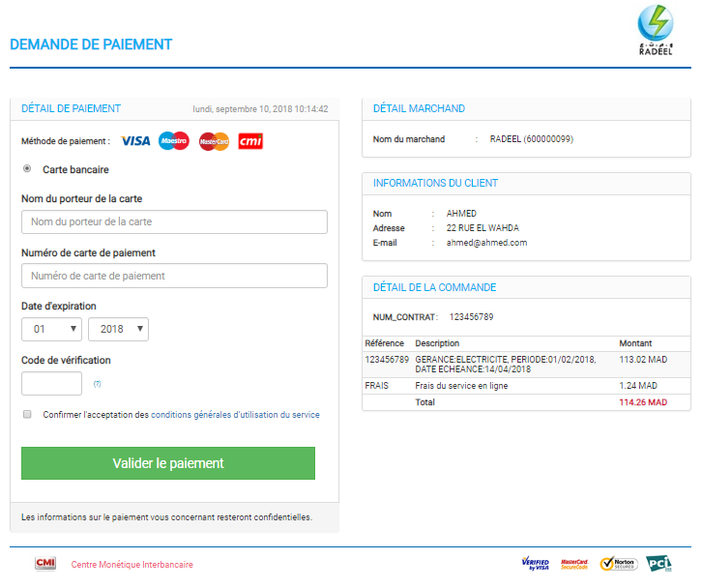Click the PCI compliance badge
Viewport: 702px width, 588px height.
[x=659, y=563]
